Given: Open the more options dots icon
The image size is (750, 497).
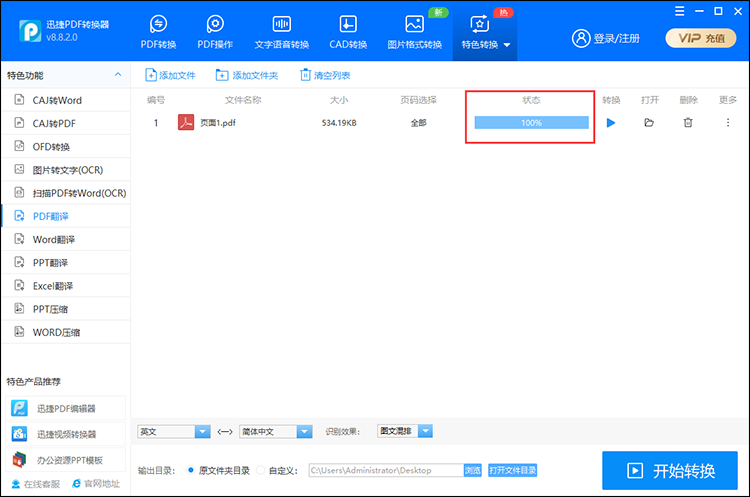Looking at the screenshot, I should [x=728, y=123].
